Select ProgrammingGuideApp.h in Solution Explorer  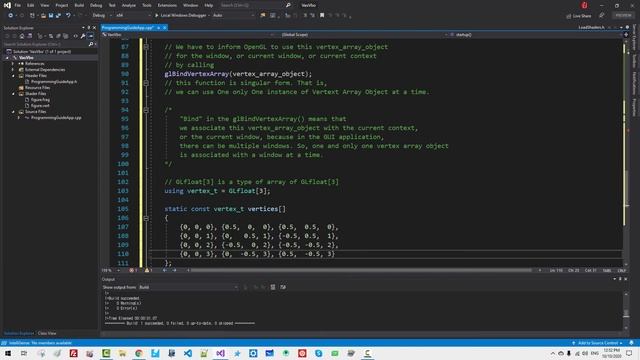54,82
